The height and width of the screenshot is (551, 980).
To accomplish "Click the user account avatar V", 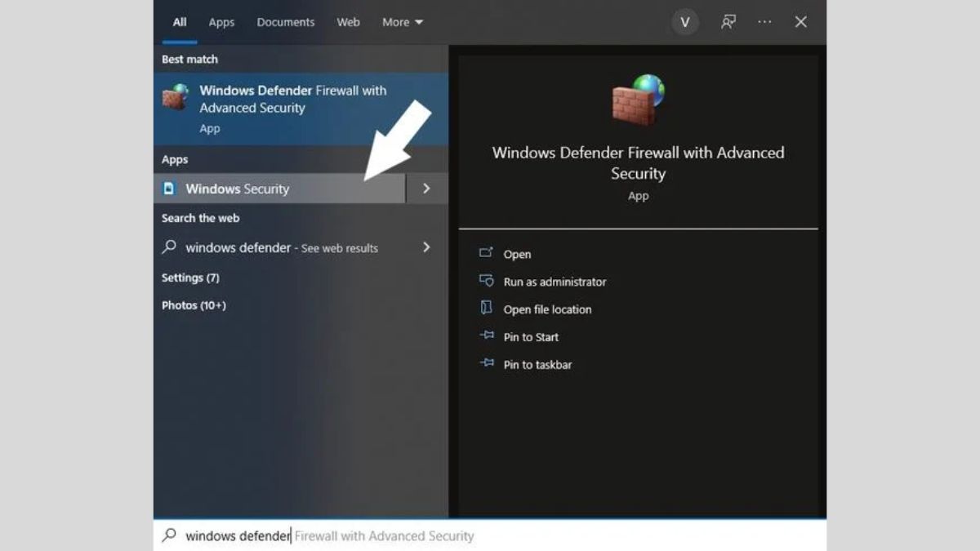I will click(684, 22).
